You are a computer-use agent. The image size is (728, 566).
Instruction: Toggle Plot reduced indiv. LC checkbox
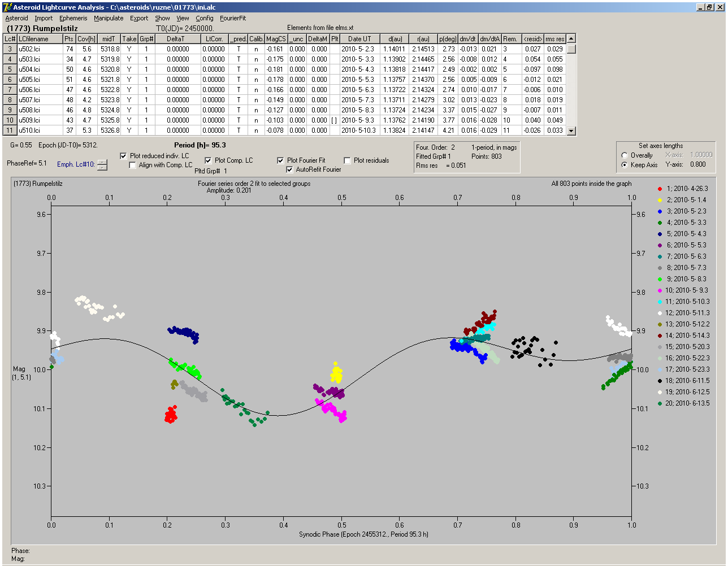tap(124, 156)
